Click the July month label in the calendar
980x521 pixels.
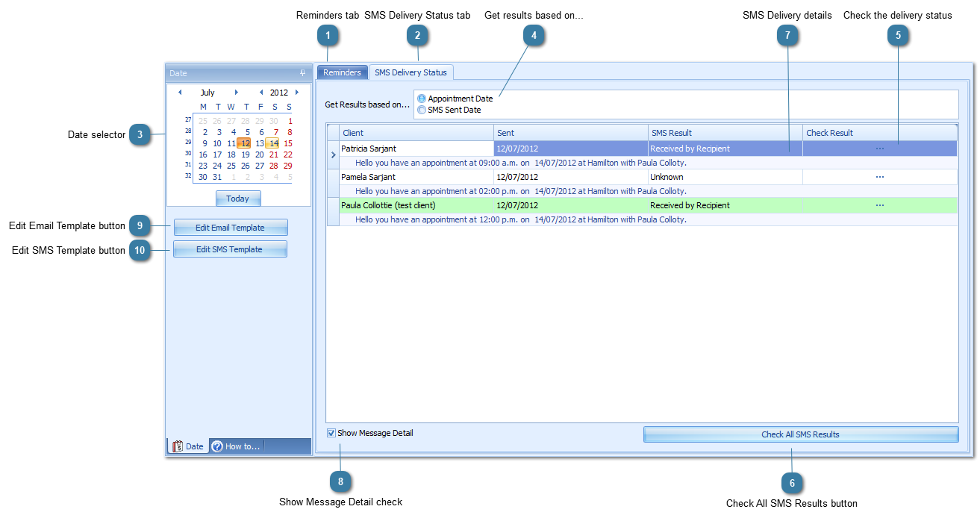[x=207, y=93]
